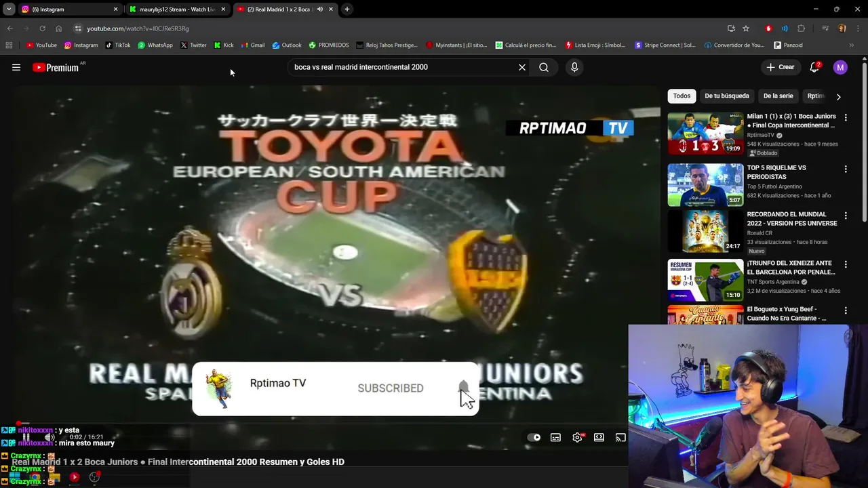Open RECORDANDO EL MUNDIAL 2022 video title
The image size is (868, 488).
tap(792, 219)
